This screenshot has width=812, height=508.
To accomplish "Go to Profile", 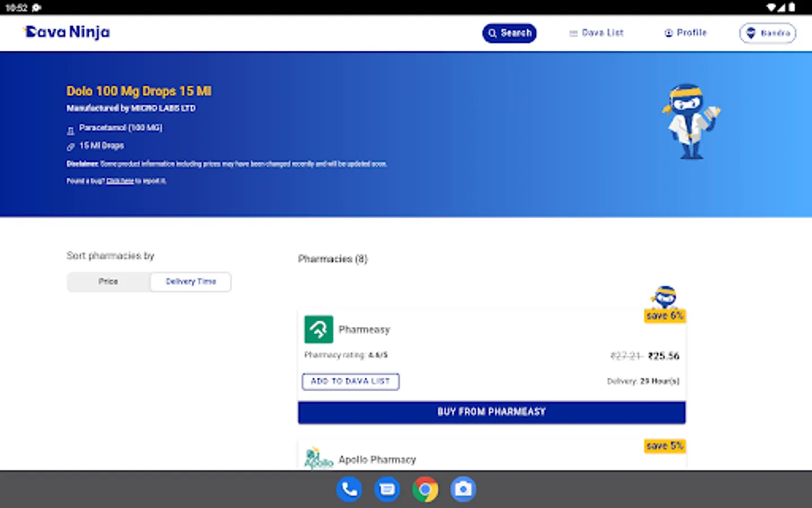I will [685, 33].
